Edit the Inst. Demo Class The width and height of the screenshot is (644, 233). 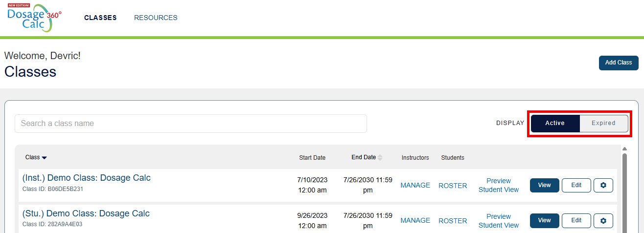tap(576, 186)
